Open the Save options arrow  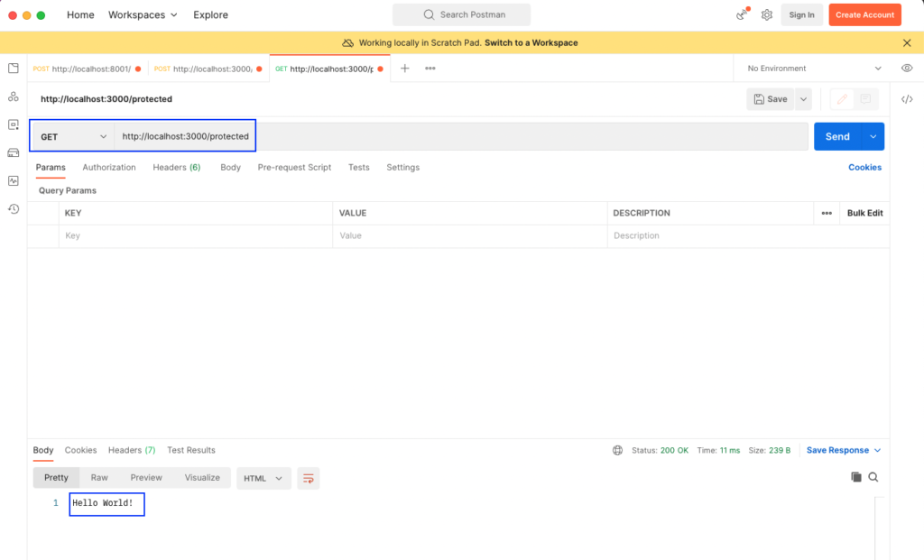(803, 99)
